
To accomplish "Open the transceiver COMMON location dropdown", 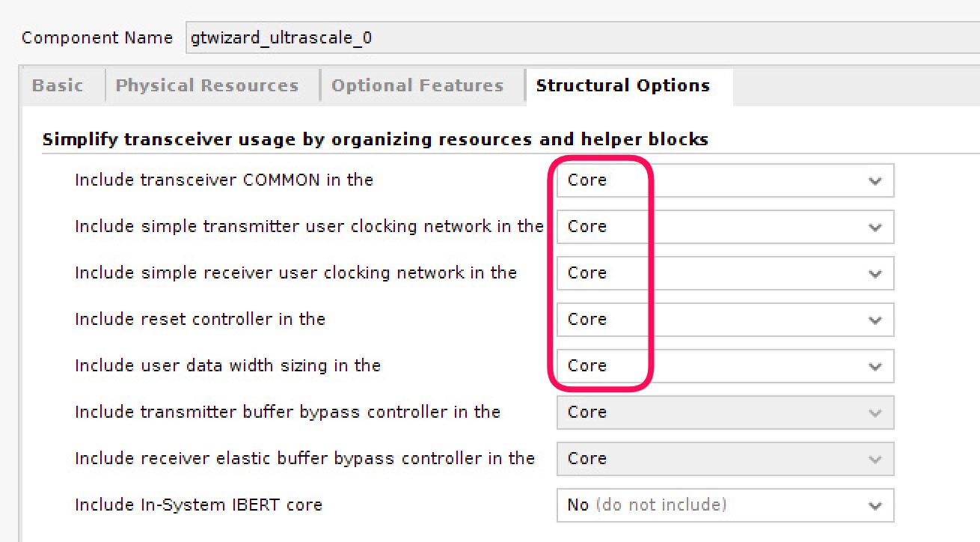I will (724, 180).
